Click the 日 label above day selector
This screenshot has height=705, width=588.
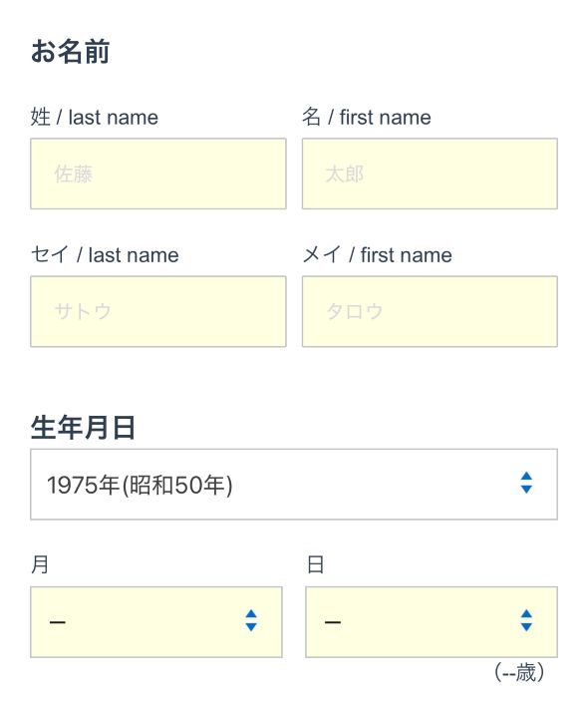(x=315, y=564)
